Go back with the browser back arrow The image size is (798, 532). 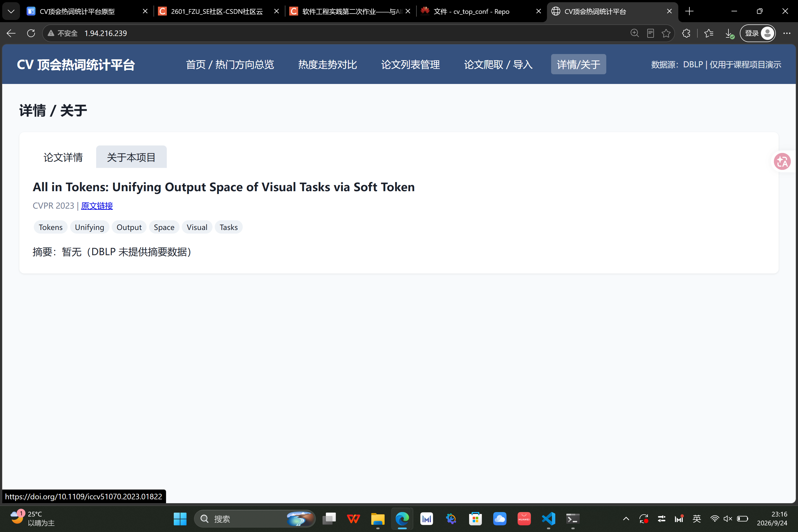(11, 33)
